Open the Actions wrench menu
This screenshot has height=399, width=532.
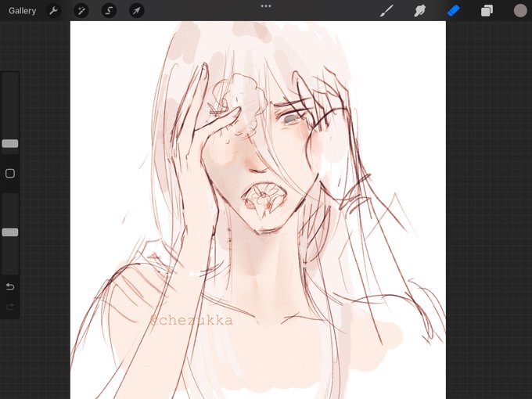(53, 11)
